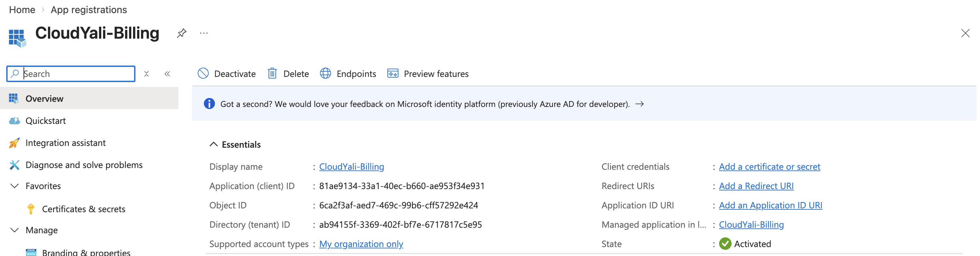
Task: Click the Redirect URIs label
Action: click(628, 186)
